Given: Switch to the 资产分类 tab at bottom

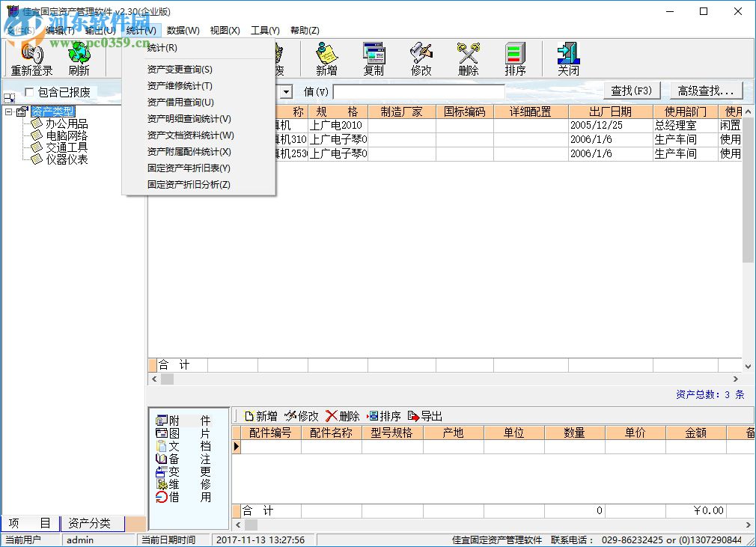Looking at the screenshot, I should (90, 523).
